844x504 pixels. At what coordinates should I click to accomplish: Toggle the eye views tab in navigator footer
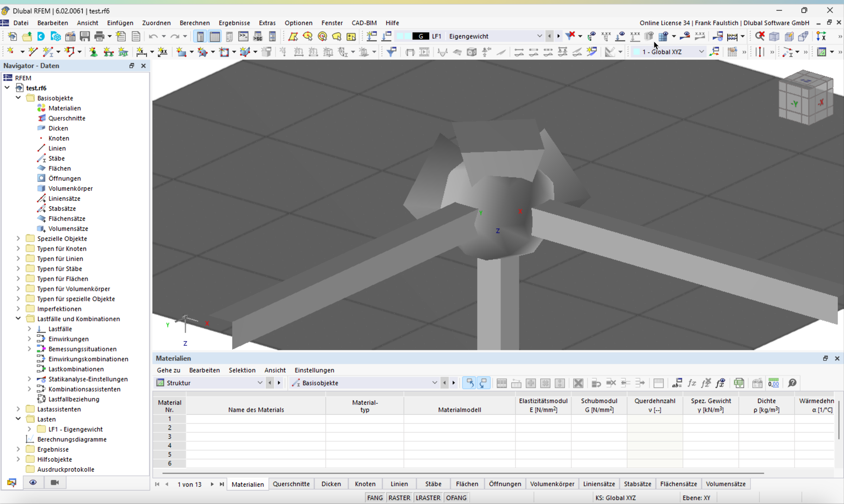tap(33, 482)
